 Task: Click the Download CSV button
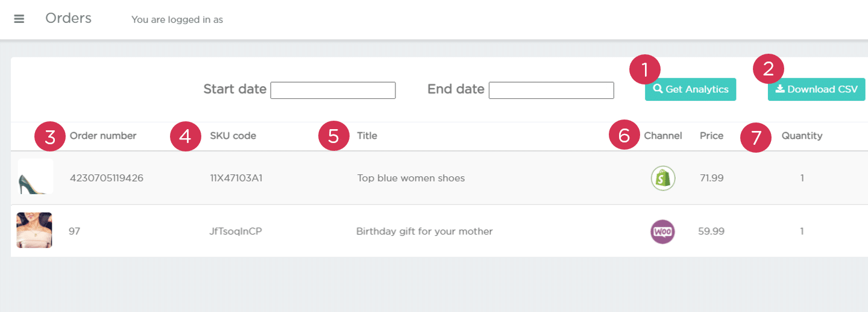coord(816,89)
